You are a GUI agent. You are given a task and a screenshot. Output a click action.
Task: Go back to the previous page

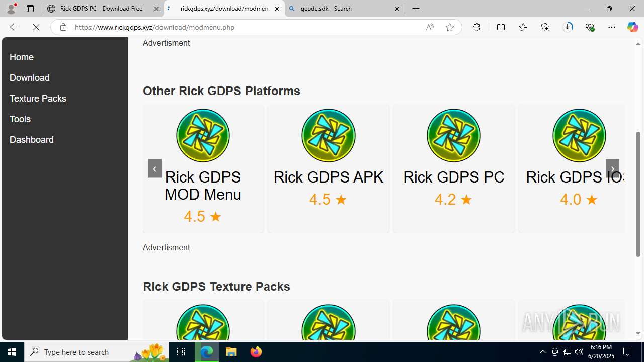14,27
